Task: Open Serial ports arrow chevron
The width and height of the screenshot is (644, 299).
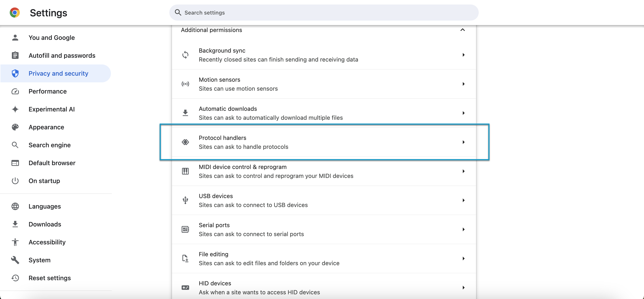Action: click(x=463, y=229)
